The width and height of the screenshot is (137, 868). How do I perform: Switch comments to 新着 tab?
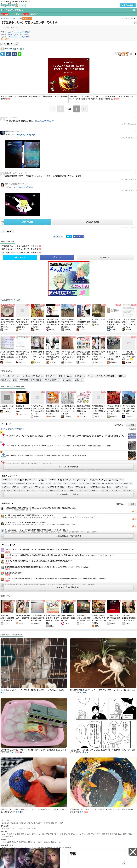[x=132, y=504]
